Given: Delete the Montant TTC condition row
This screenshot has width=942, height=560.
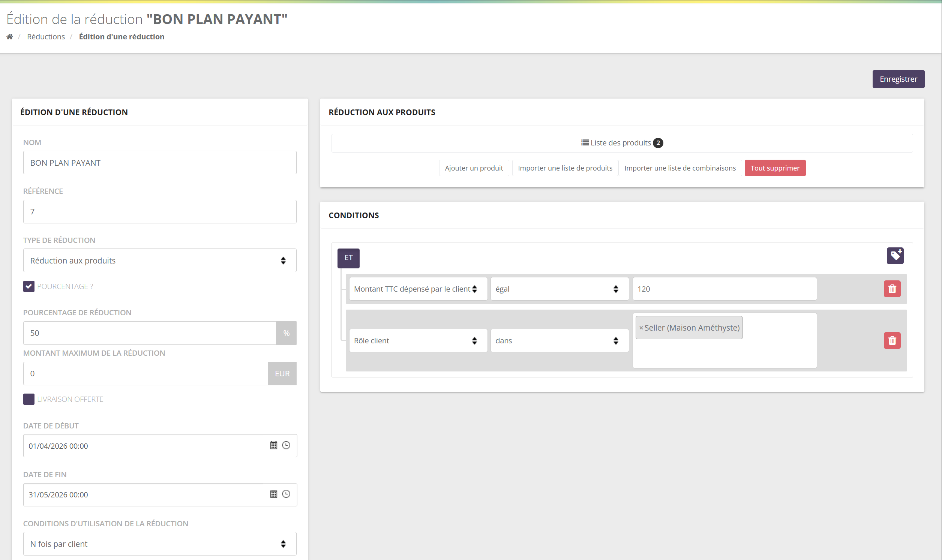Looking at the screenshot, I should (x=892, y=289).
